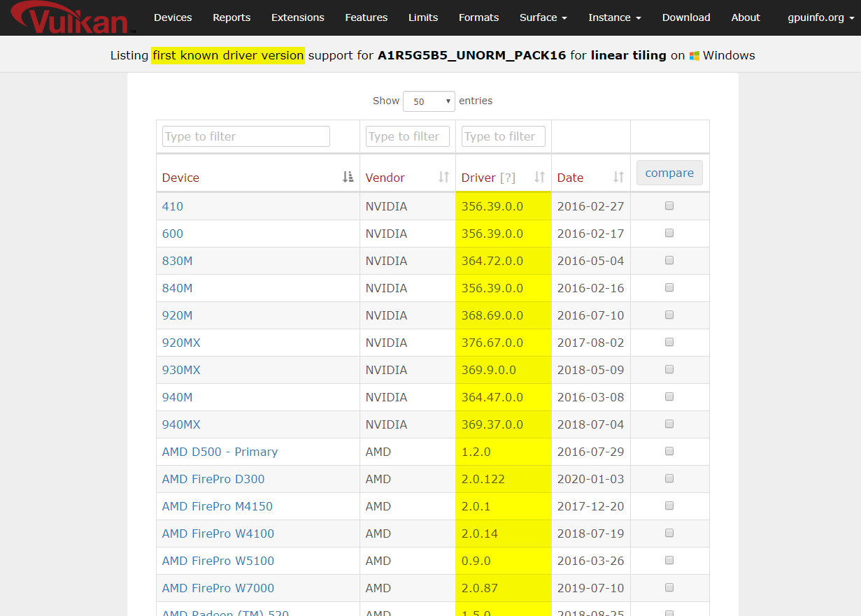
Task: Click date 2018-05-09 cell
Action: (x=591, y=370)
